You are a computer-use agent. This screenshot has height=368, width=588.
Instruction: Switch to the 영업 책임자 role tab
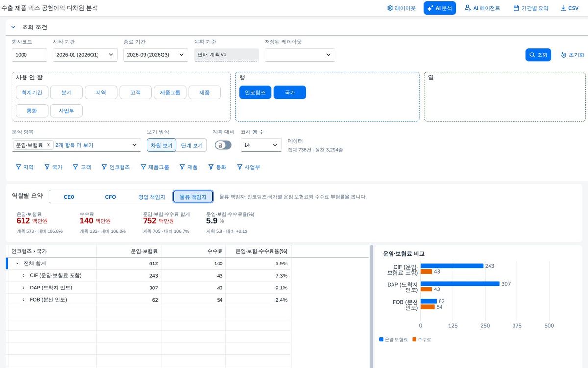click(x=151, y=197)
